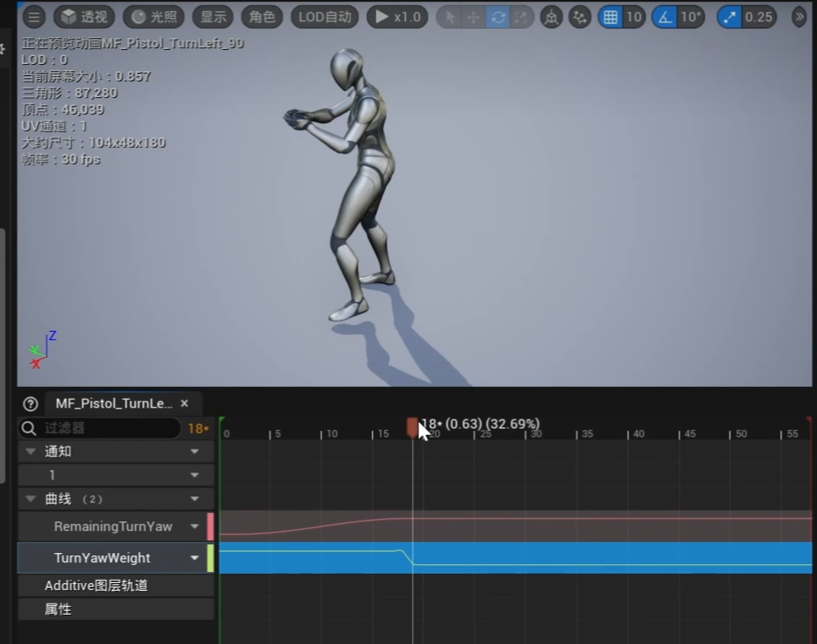
Task: Toggle grid snapping on or off
Action: [611, 17]
